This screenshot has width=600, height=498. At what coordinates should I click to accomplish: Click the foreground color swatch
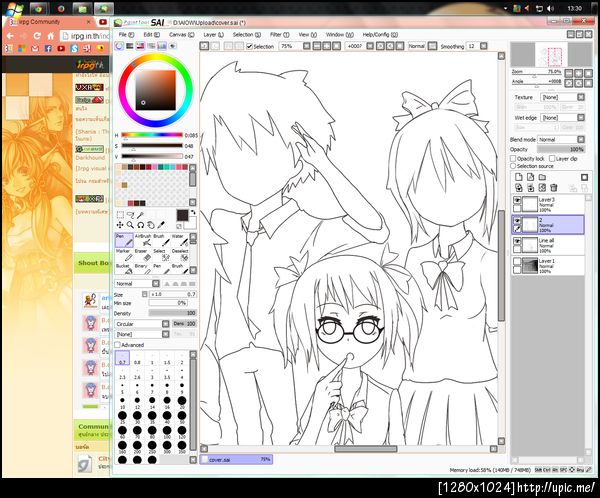pyautogui.click(x=182, y=215)
